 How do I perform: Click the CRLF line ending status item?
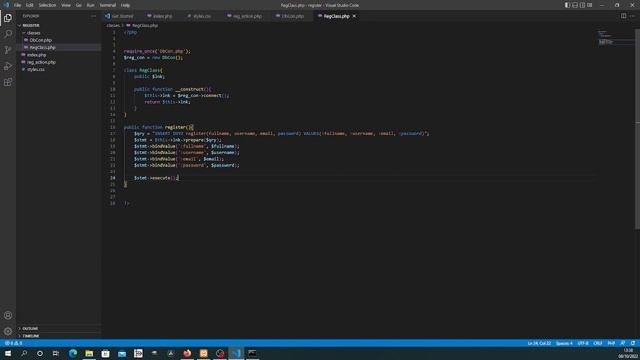[598, 343]
